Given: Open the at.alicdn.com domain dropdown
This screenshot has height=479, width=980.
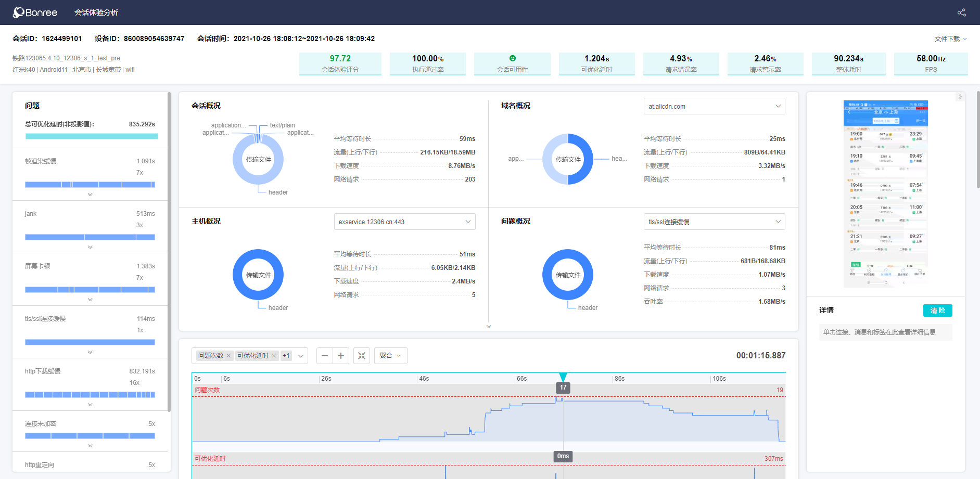Looking at the screenshot, I should click(x=714, y=107).
